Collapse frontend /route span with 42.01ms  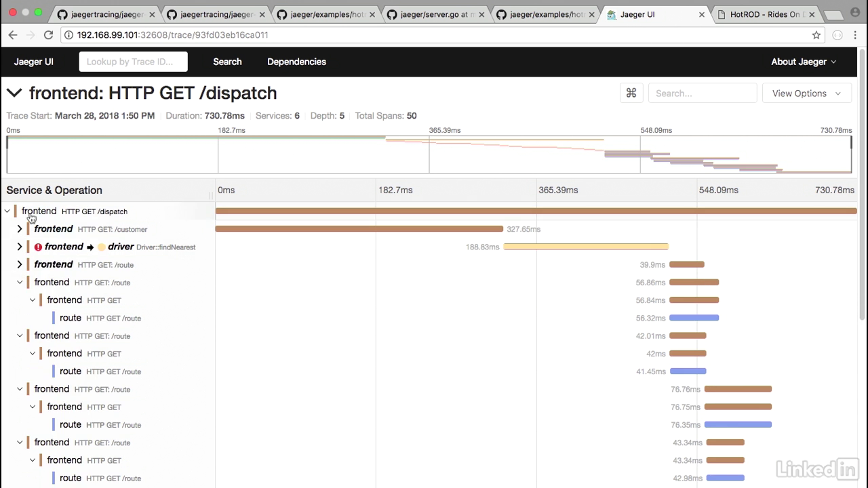[x=20, y=335]
